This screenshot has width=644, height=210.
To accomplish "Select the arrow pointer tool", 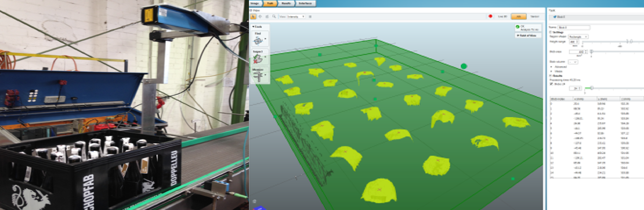I will [253, 17].
